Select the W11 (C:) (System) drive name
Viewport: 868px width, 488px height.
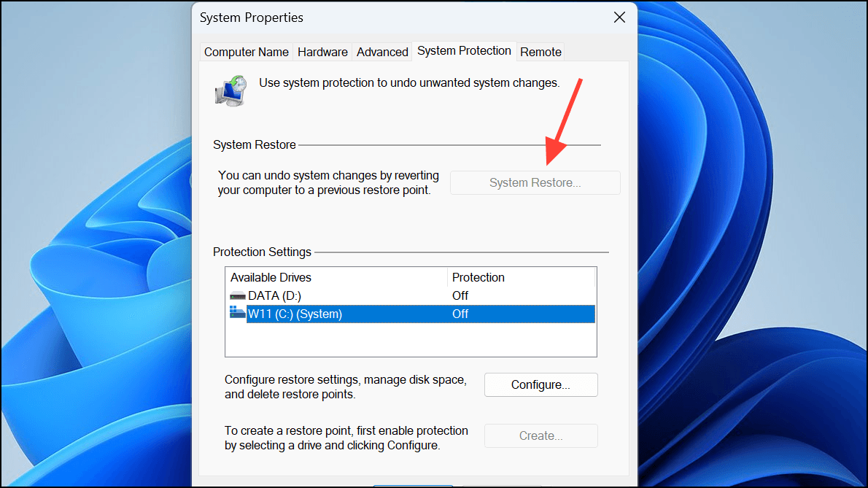(295, 314)
